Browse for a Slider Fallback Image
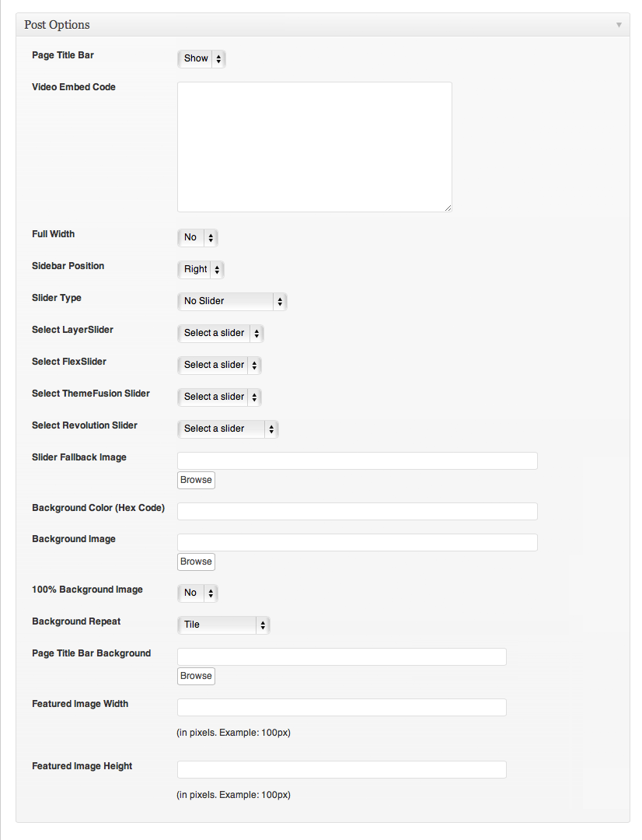 (196, 480)
